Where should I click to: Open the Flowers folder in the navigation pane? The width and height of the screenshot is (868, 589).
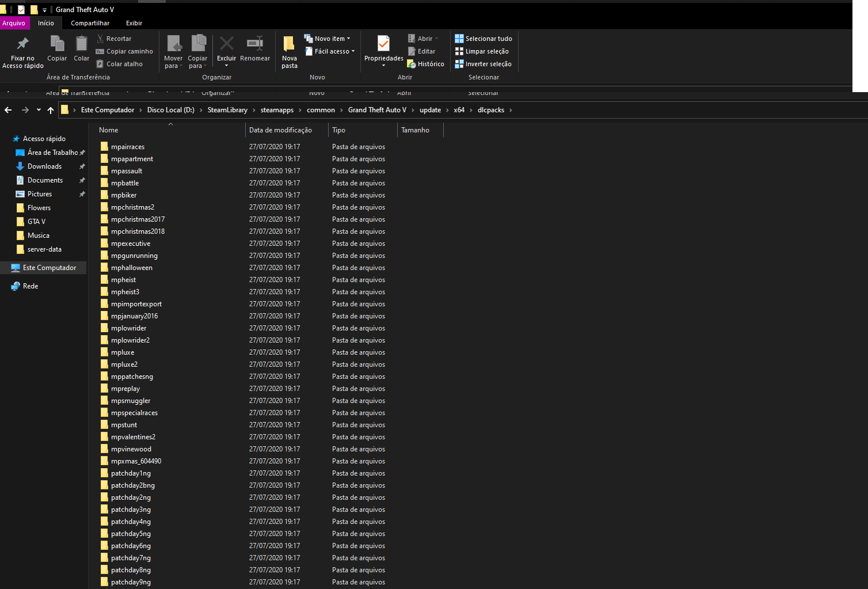tap(39, 208)
